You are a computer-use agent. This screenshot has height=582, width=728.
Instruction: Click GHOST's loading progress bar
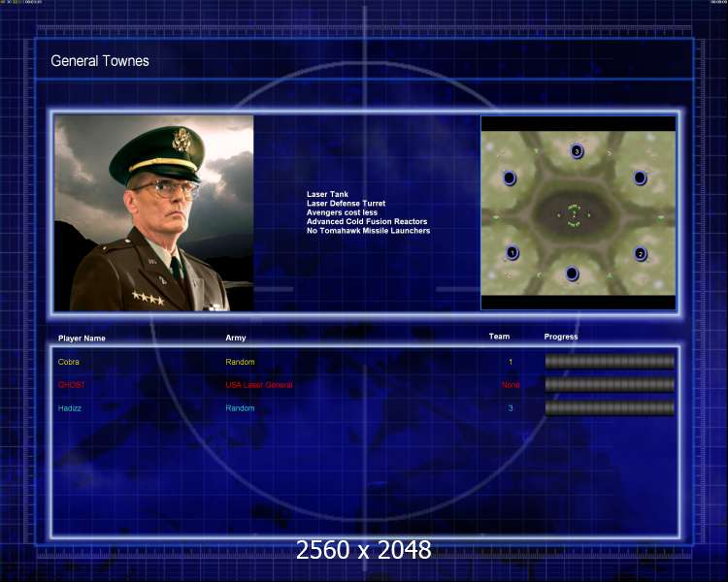coord(610,384)
